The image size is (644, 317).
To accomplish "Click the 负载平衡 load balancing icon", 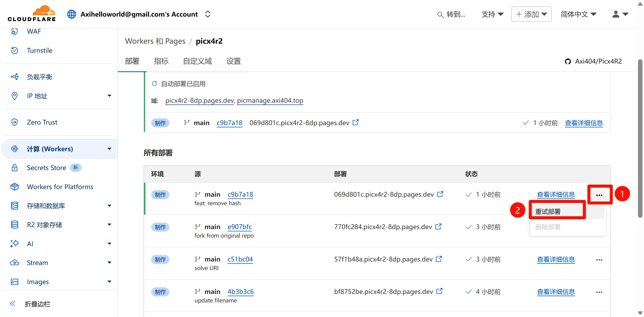I will (x=15, y=77).
